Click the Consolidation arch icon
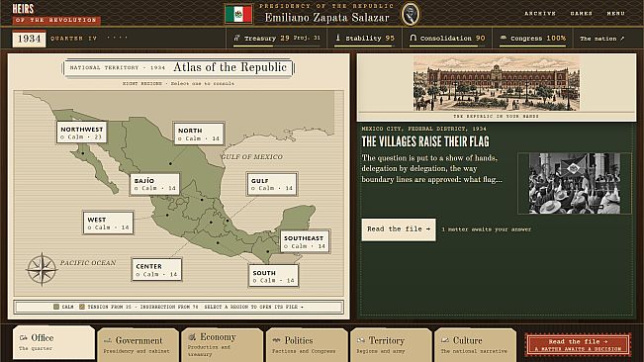Screen dimensions: 644x362 click(x=414, y=38)
